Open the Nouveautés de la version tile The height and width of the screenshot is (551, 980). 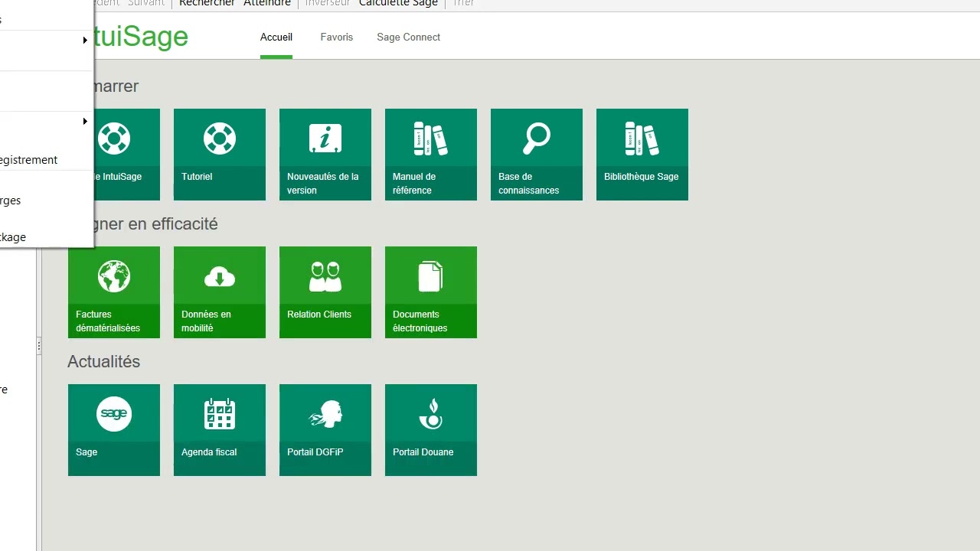(x=325, y=155)
